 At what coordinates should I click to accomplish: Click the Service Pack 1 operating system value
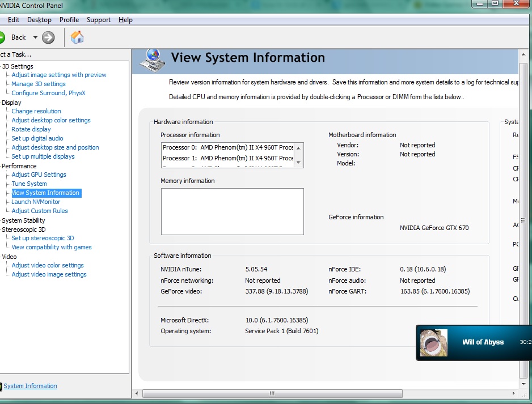point(282,331)
